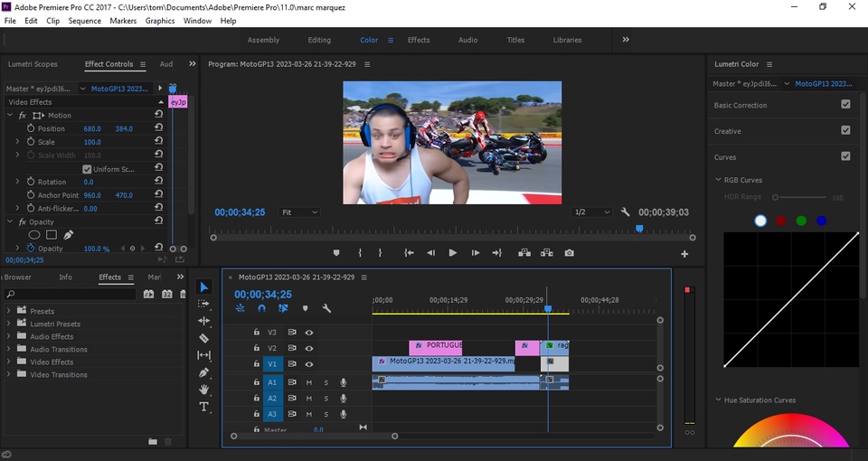This screenshot has height=461, width=868.
Task: Select the Razor tool
Action: pyautogui.click(x=204, y=338)
